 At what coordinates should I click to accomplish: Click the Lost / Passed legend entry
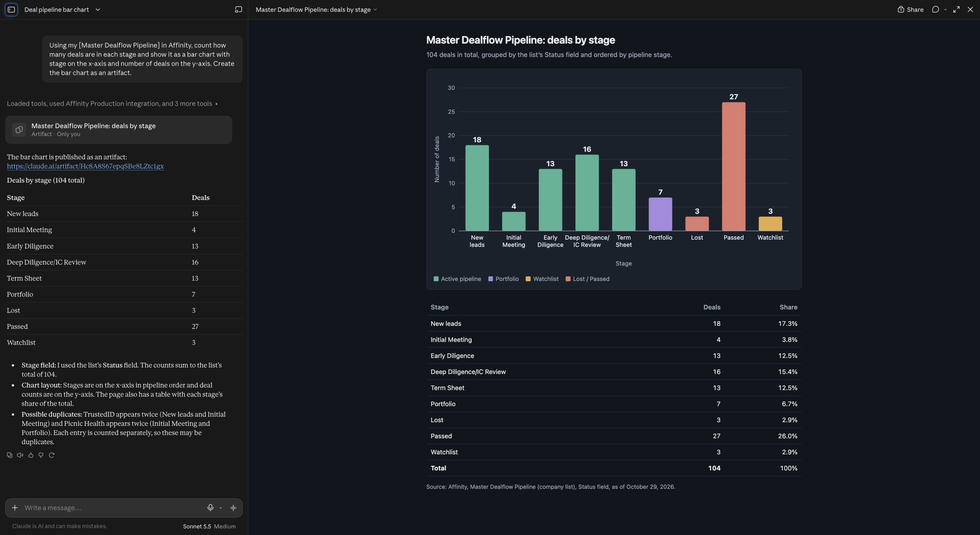pos(587,279)
